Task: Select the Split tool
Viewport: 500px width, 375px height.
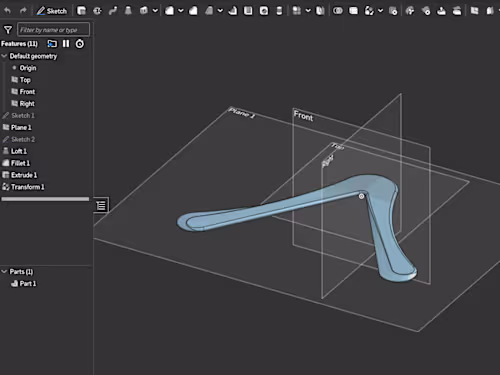Action: pyautogui.click(x=353, y=11)
